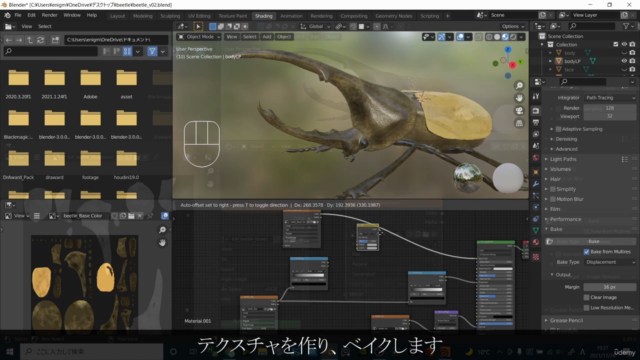Switch to the Sculpting workspace tab
Image resolution: width=640 pixels, height=360 pixels.
point(170,16)
